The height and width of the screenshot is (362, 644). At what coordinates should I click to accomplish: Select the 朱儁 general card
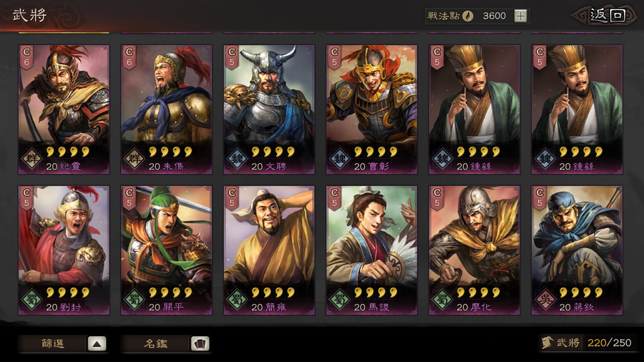[166, 109]
